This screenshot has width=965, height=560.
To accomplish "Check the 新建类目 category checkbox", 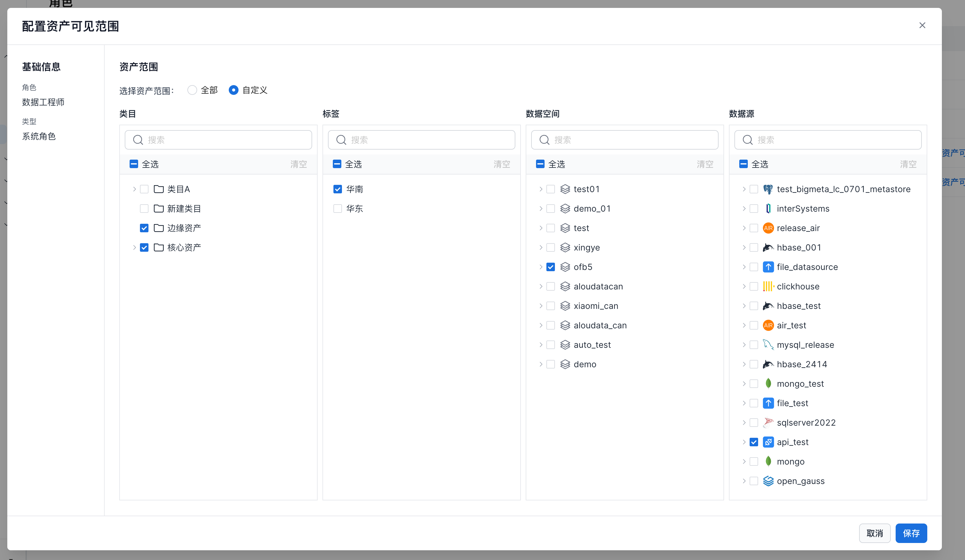I will [144, 209].
